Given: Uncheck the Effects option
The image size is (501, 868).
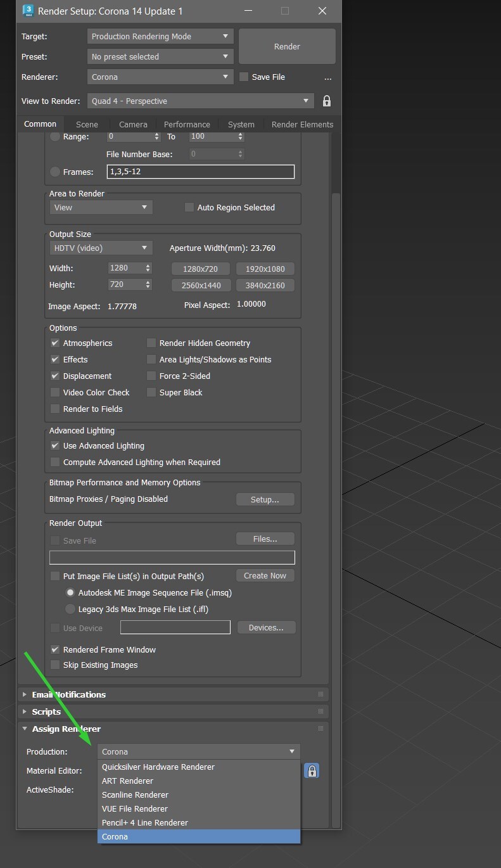Looking at the screenshot, I should pyautogui.click(x=55, y=359).
